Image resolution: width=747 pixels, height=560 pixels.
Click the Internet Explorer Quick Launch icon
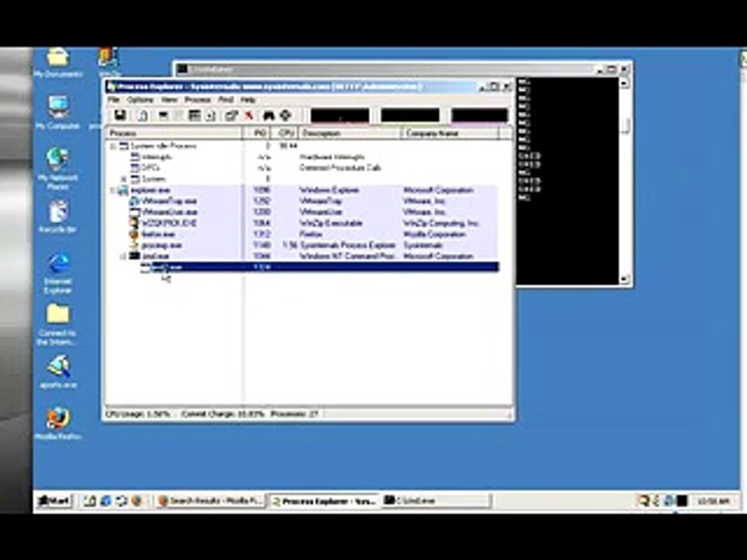105,501
